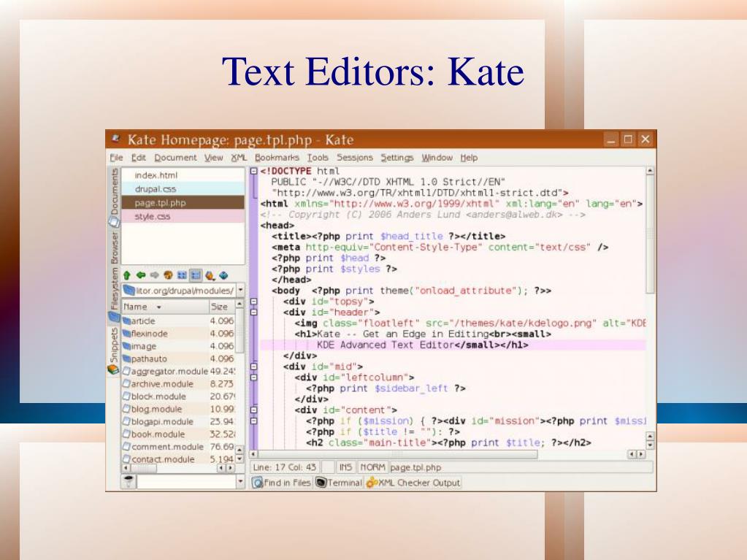Select index.html in the documents list
The image size is (747, 560).
pos(183,175)
